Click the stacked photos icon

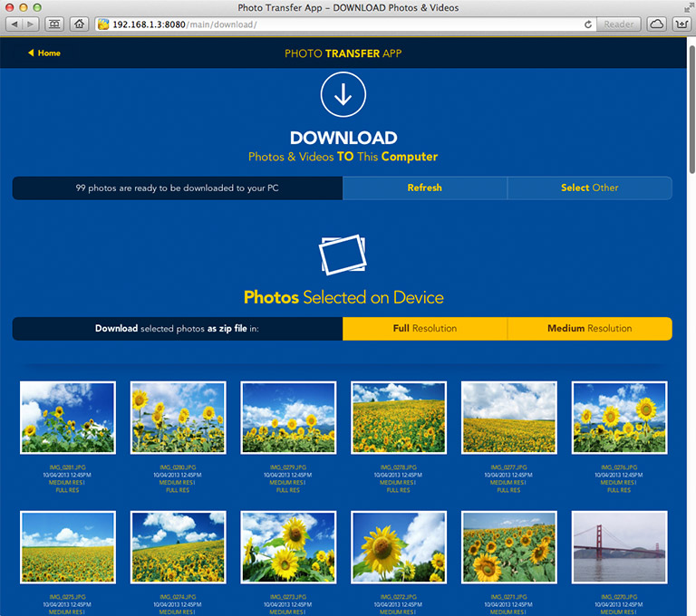tap(343, 255)
